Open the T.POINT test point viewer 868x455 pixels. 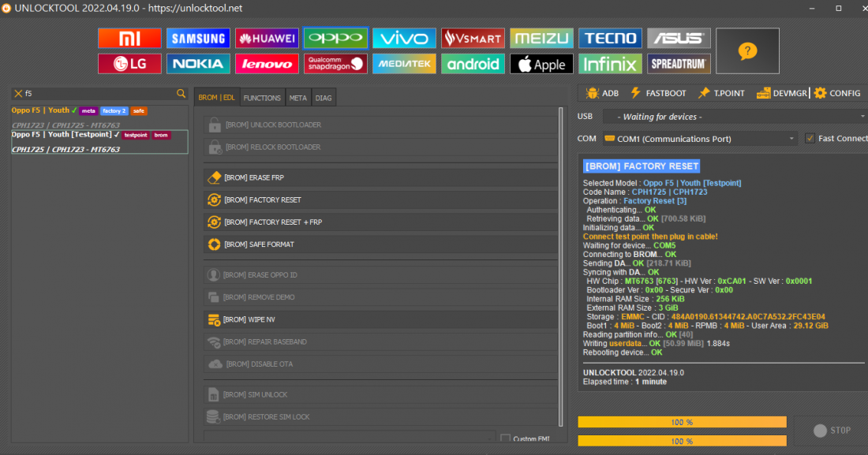[x=721, y=93]
